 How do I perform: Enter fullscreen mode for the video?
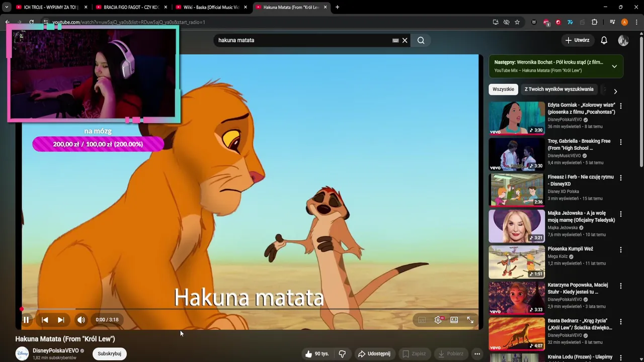[x=470, y=320]
